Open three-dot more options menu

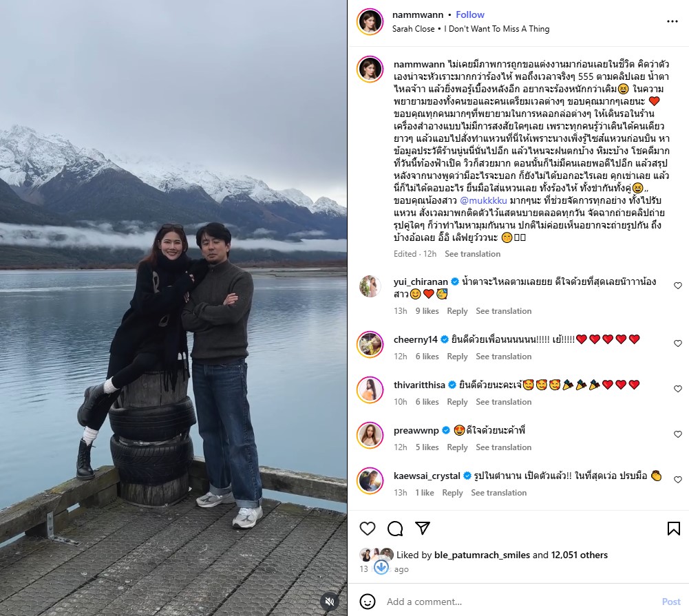tap(672, 21)
